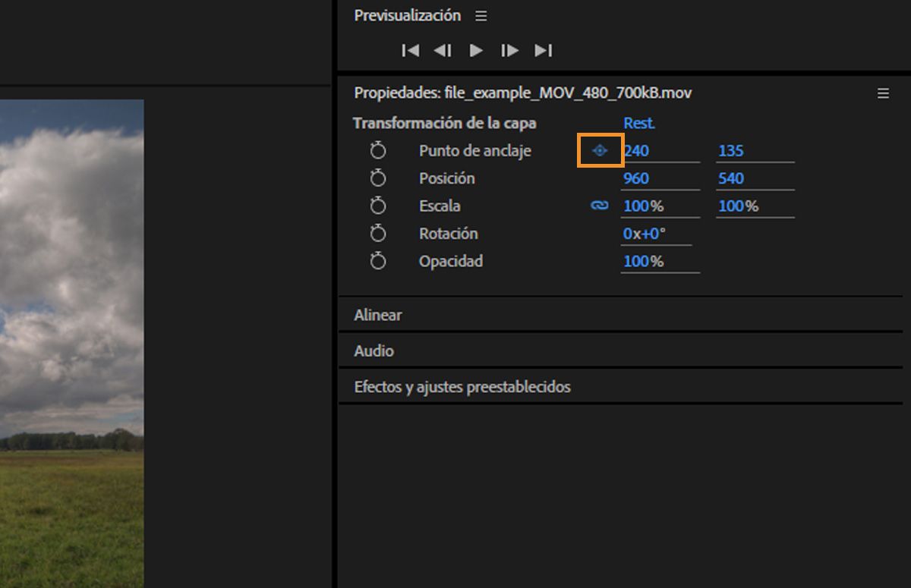Step back one frame

[x=443, y=50]
